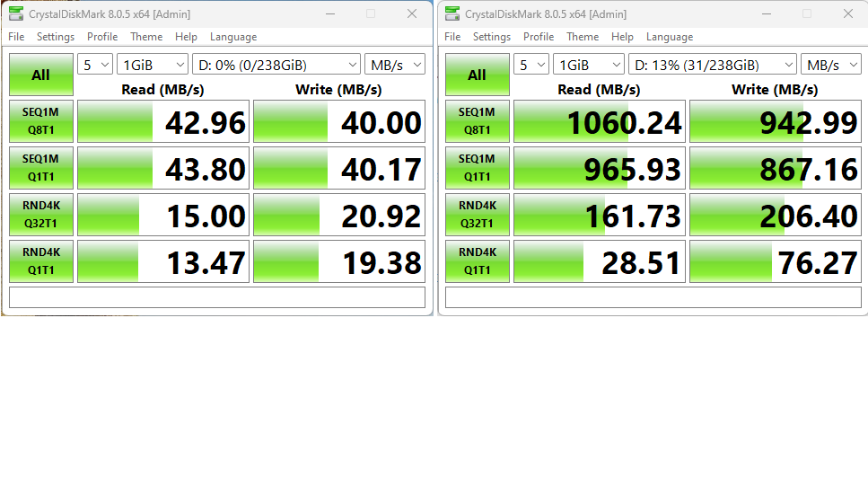Expand test count dropdown showing 5, left window

point(95,65)
